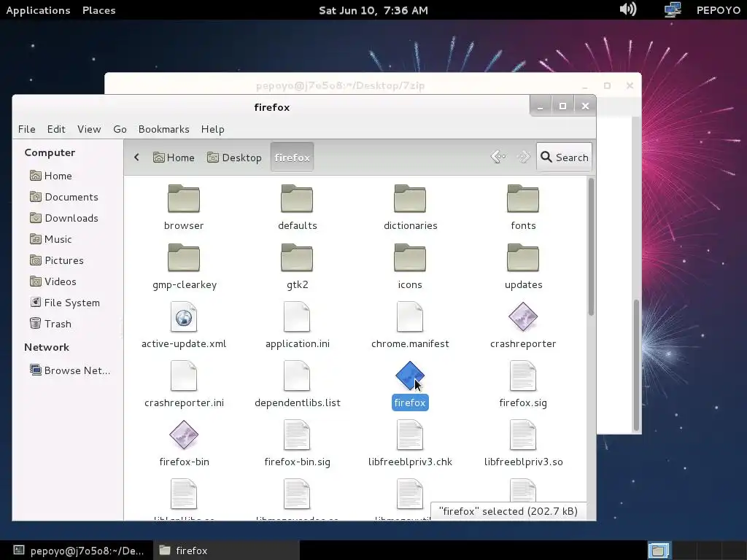Open the Applications menu in top panel
The image size is (747, 560).
click(x=38, y=10)
